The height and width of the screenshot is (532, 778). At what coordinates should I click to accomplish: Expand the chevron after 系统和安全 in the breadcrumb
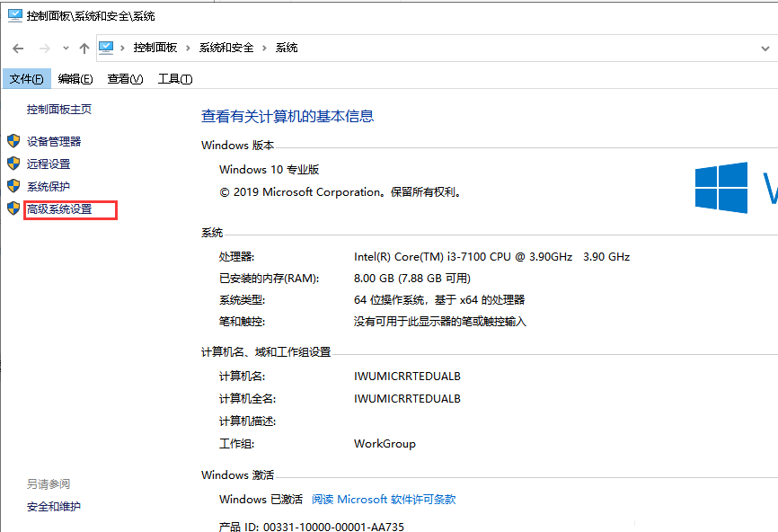pyautogui.click(x=264, y=48)
